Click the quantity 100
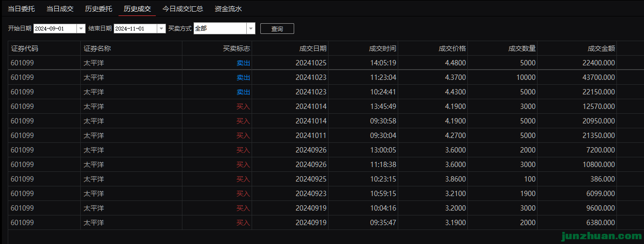 [x=530, y=179]
